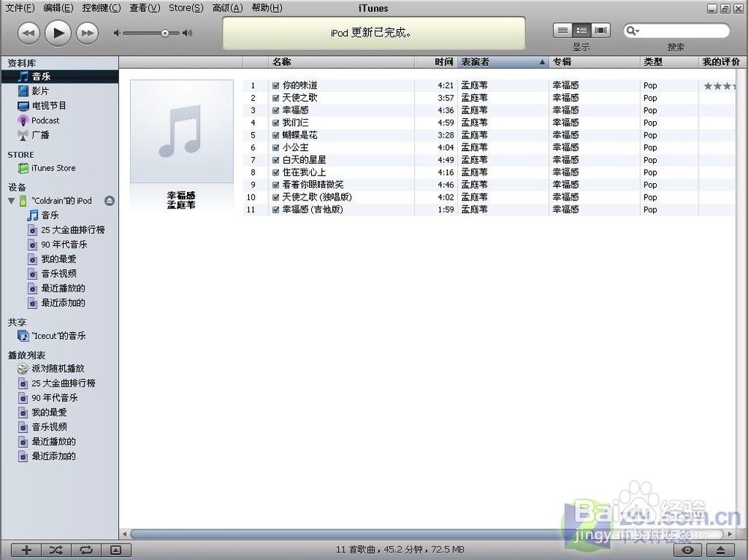The height and width of the screenshot is (560, 748).
Task: Open 查看(V) menu
Action: [x=144, y=8]
